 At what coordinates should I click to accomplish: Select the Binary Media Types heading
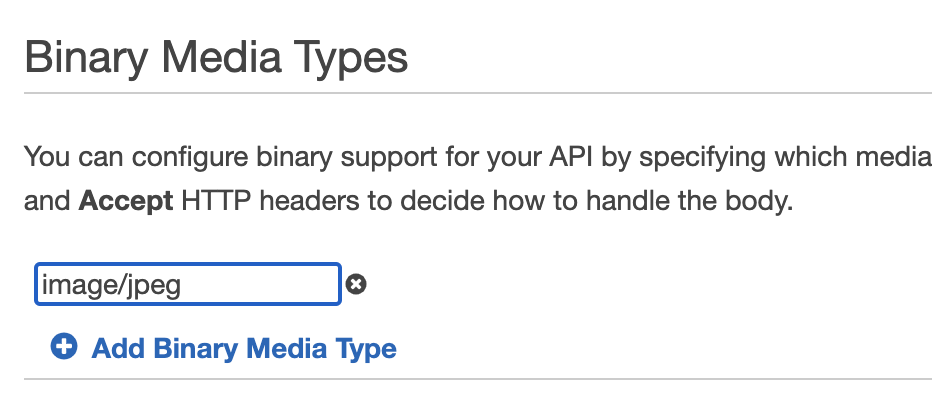click(x=216, y=58)
